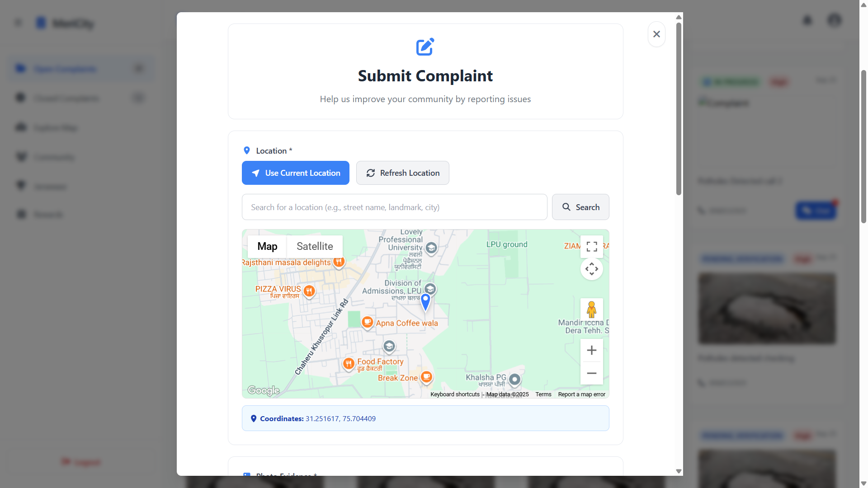Zoom in the map with plus button
This screenshot has height=488, width=868.
tap(591, 350)
